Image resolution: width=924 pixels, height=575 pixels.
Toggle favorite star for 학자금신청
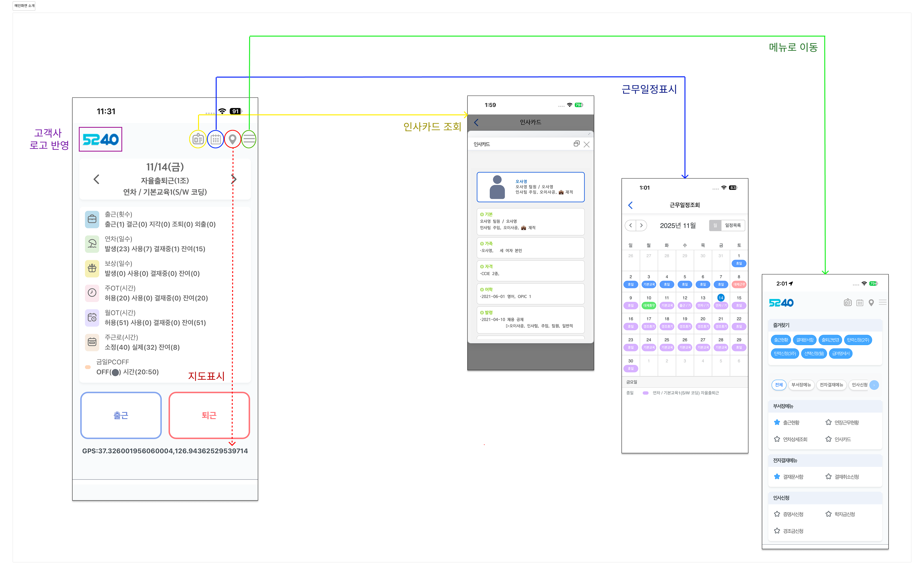click(828, 514)
